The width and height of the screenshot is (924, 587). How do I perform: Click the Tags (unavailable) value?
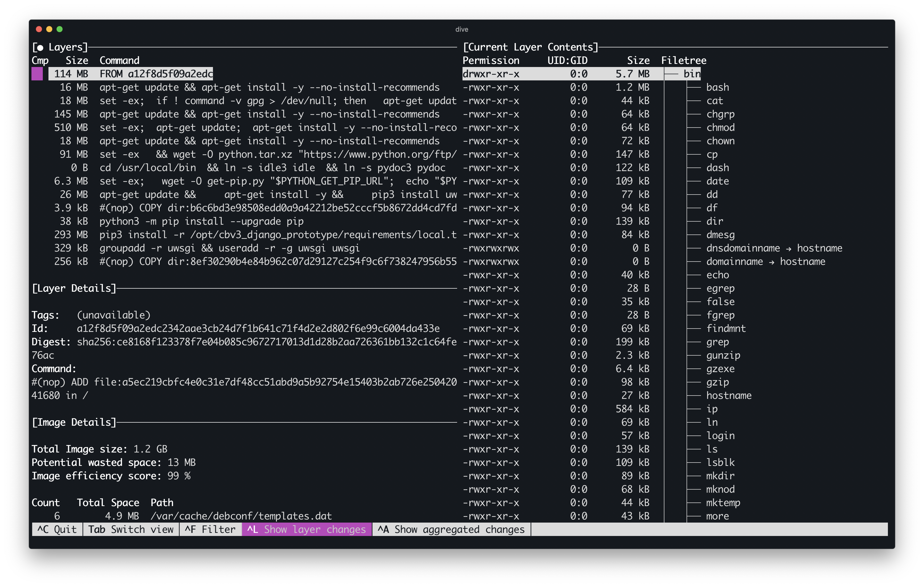click(x=114, y=315)
